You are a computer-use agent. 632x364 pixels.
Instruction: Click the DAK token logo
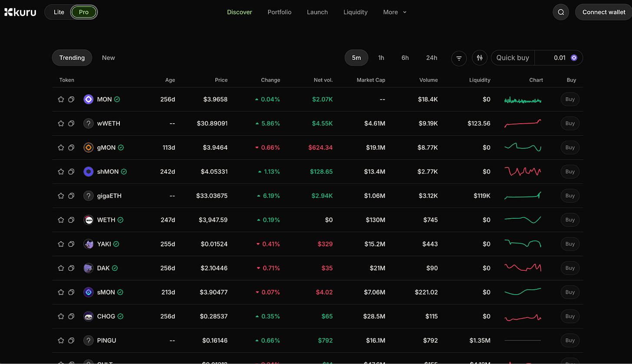89,268
